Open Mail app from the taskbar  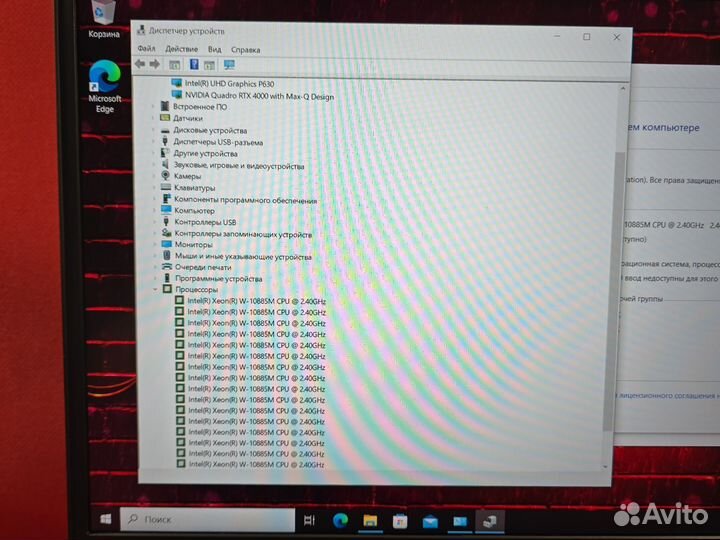click(430, 521)
